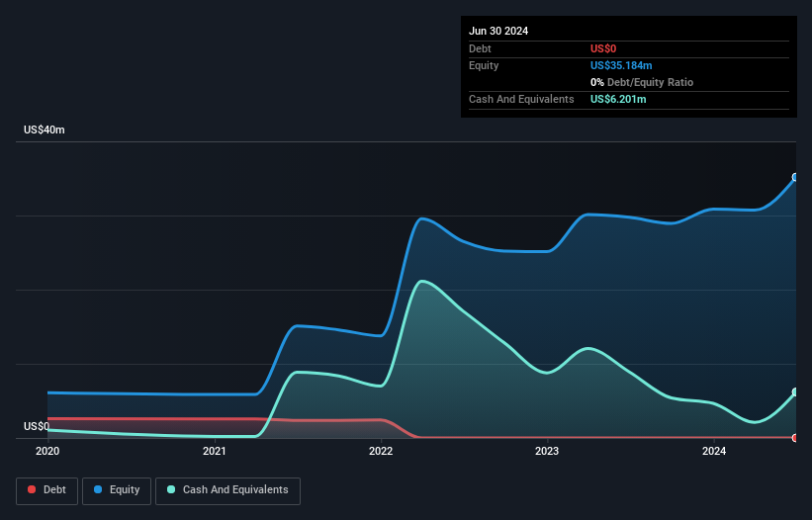The height and width of the screenshot is (520, 812).
Task: Click the US$35.184m equity value
Action: tap(621, 65)
